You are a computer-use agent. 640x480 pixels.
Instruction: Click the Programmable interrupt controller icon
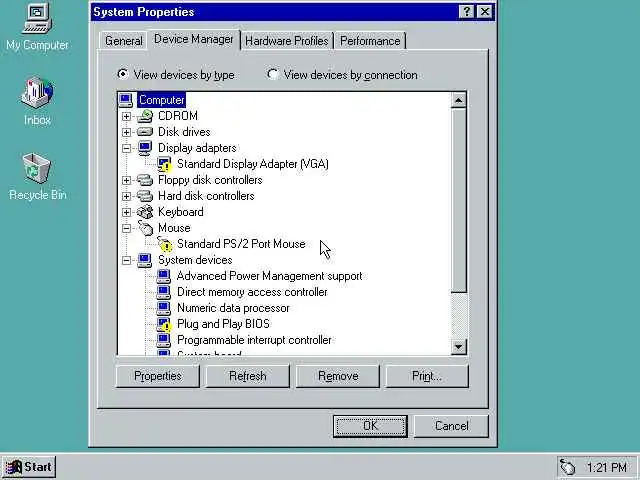click(x=164, y=340)
